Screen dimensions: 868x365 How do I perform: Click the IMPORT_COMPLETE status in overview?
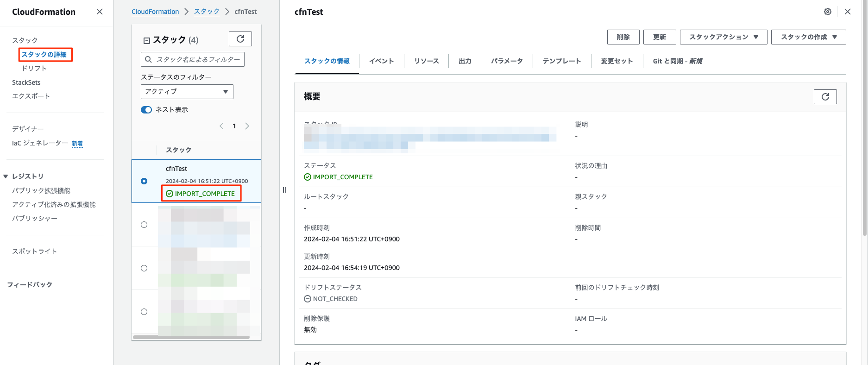pyautogui.click(x=338, y=177)
